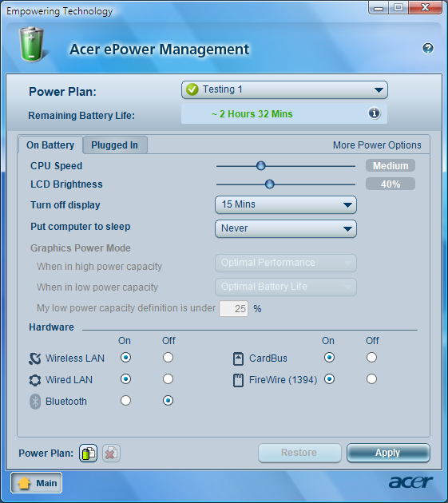Screen dimensions: 448x503
Task: Click the Wireless LAN icon
Action: (x=34, y=358)
